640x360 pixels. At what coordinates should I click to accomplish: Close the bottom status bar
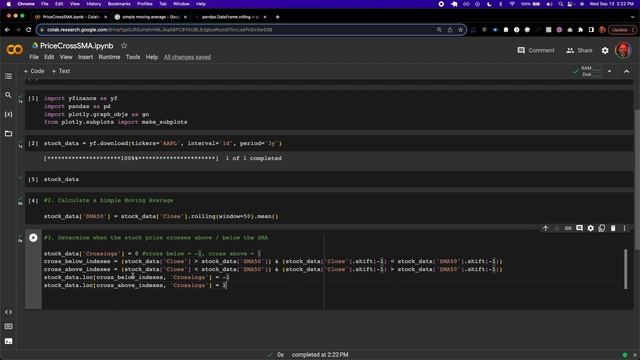[x=634, y=355]
